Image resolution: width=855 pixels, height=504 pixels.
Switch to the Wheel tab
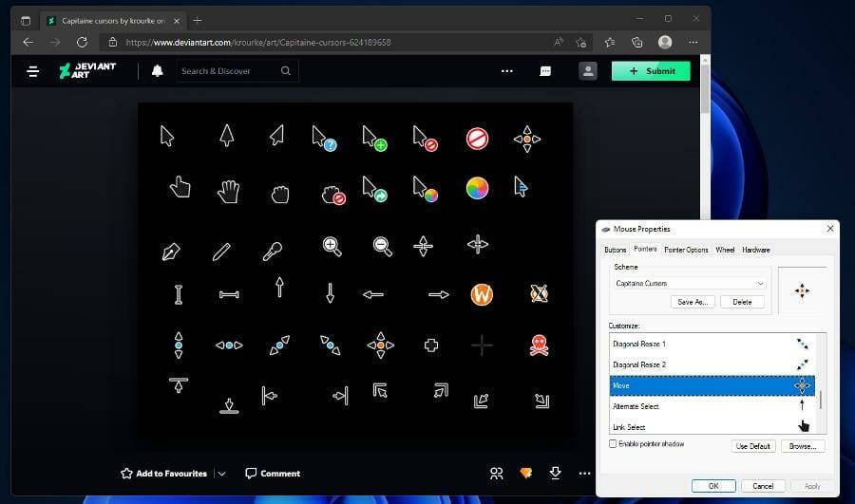click(725, 250)
